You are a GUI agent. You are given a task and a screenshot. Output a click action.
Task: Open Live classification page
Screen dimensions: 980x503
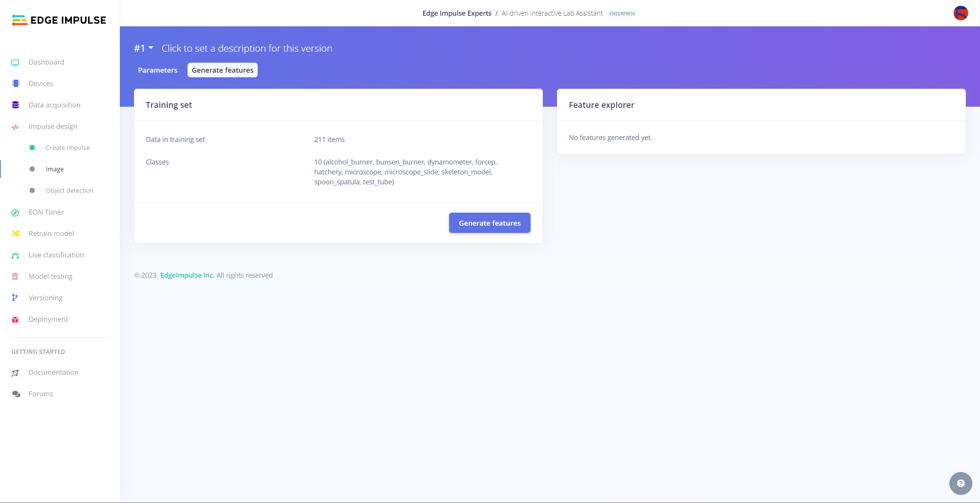pyautogui.click(x=56, y=255)
